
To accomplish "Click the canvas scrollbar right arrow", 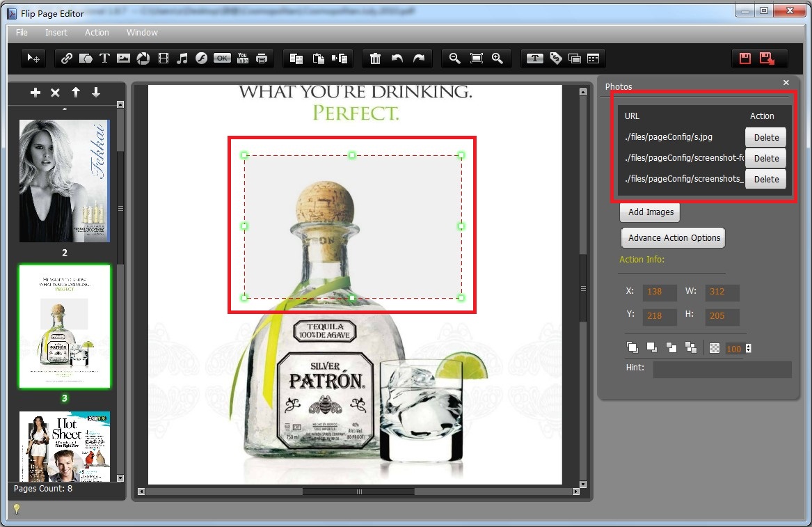I will (x=576, y=491).
